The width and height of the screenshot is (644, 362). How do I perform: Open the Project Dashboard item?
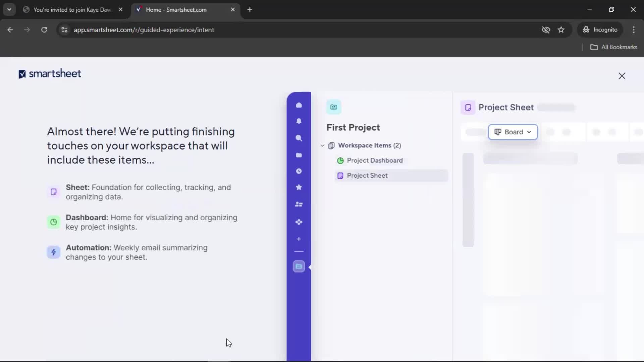pyautogui.click(x=374, y=161)
